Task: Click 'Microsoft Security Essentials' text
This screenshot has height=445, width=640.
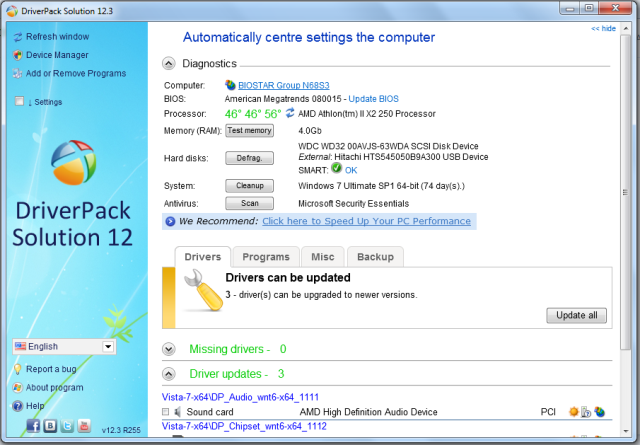Action: [353, 203]
